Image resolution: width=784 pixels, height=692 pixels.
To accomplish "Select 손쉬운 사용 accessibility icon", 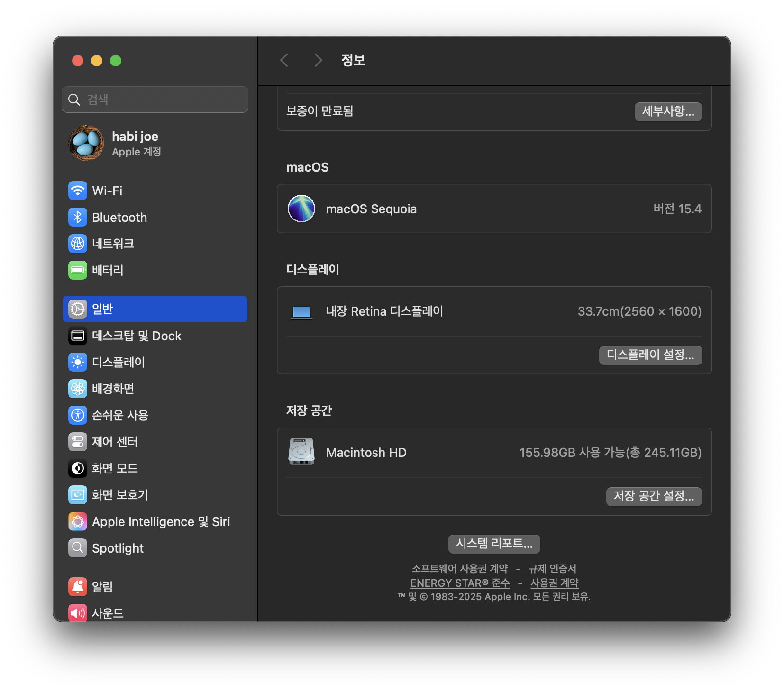I will pyautogui.click(x=78, y=415).
